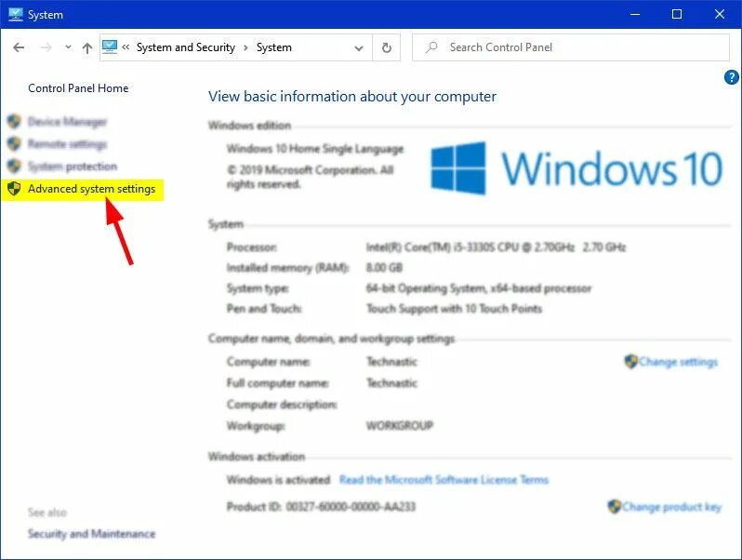
Task: Maximize the System window
Action: pos(677,14)
